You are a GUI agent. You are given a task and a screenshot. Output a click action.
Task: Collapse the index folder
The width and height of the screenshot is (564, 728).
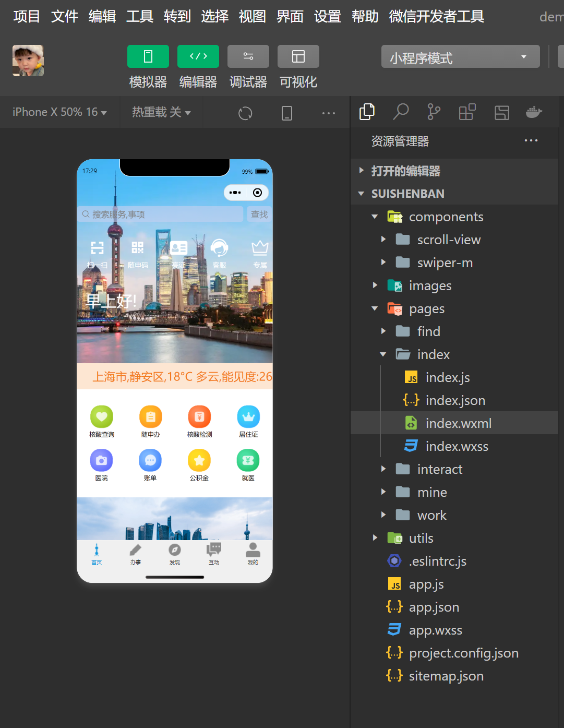(x=454, y=354)
